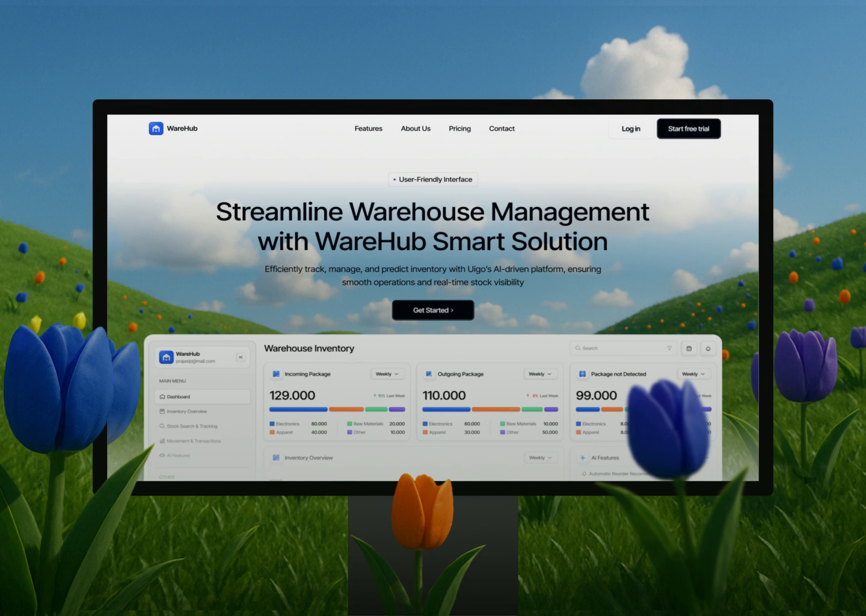Click the notification bell icon
Image resolution: width=866 pixels, height=616 pixels.
(x=708, y=348)
